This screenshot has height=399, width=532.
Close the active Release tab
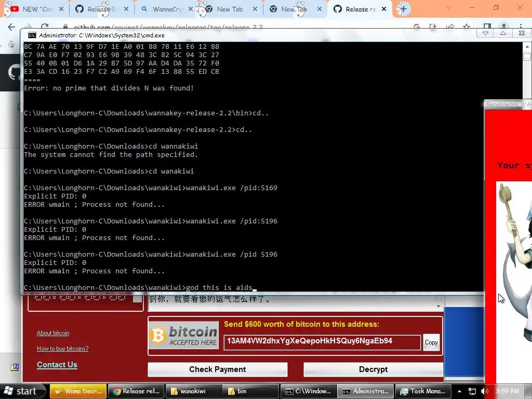[x=384, y=9]
